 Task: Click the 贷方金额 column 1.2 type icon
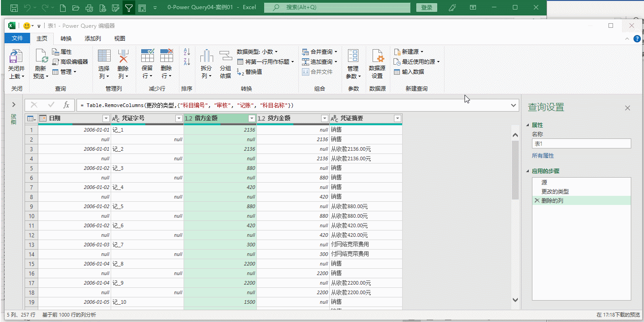tap(261, 118)
